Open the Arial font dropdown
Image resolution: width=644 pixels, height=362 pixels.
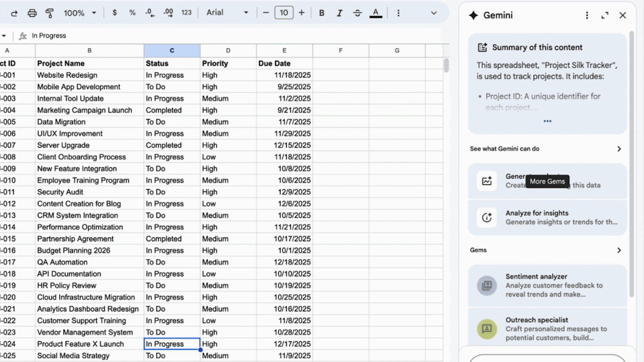[227, 13]
